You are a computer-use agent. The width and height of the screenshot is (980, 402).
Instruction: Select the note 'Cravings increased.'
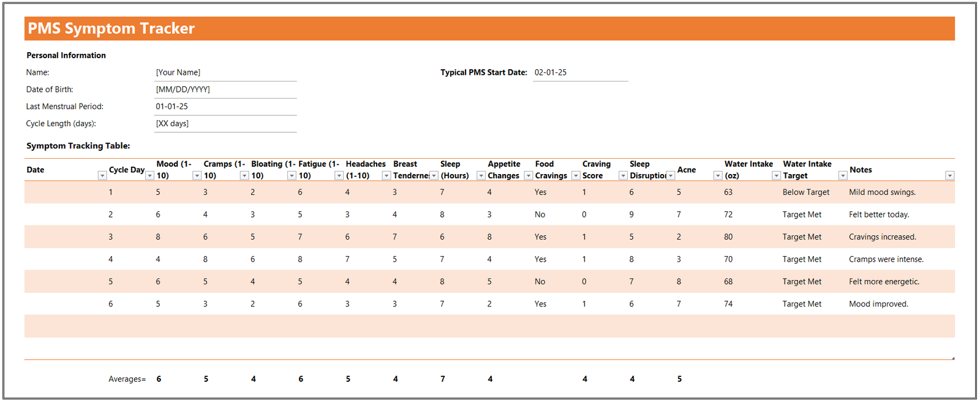(883, 237)
